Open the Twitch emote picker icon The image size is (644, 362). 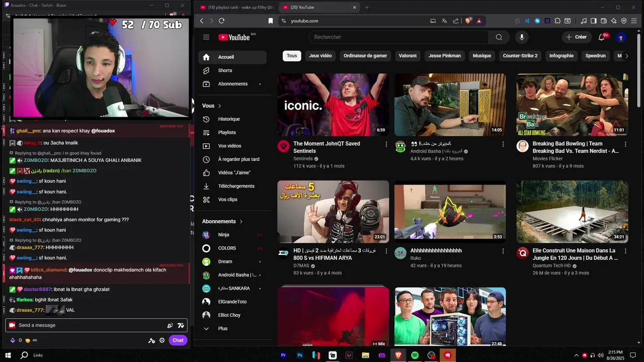(181, 325)
